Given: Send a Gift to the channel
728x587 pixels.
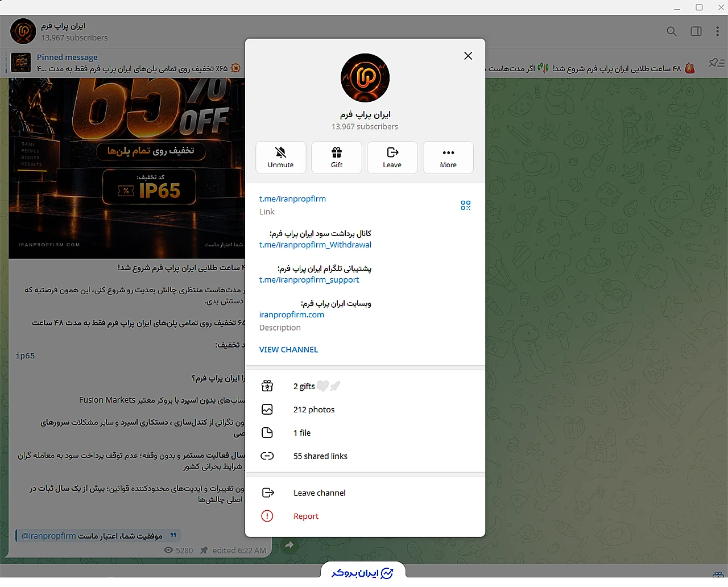Looking at the screenshot, I should pos(337,158).
